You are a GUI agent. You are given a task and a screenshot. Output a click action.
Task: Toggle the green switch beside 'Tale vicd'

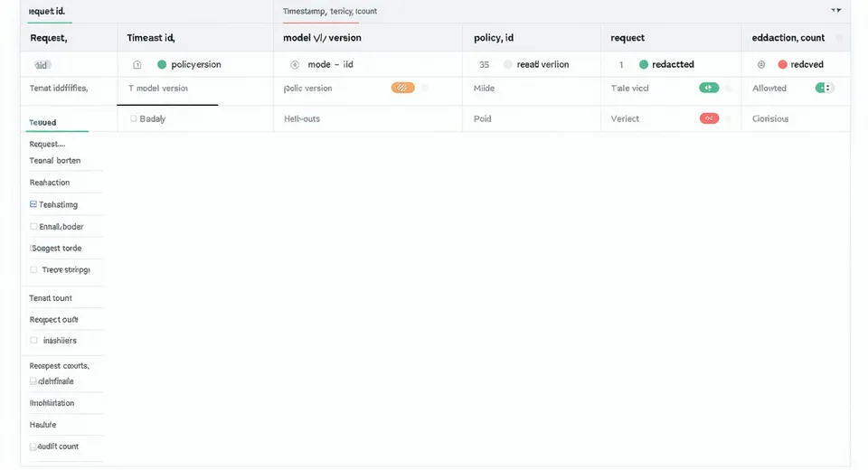tap(709, 88)
